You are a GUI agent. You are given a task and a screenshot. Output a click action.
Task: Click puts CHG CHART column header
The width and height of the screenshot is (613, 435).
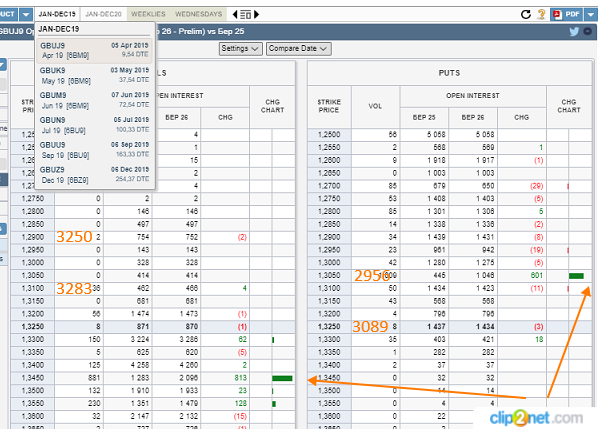point(569,106)
